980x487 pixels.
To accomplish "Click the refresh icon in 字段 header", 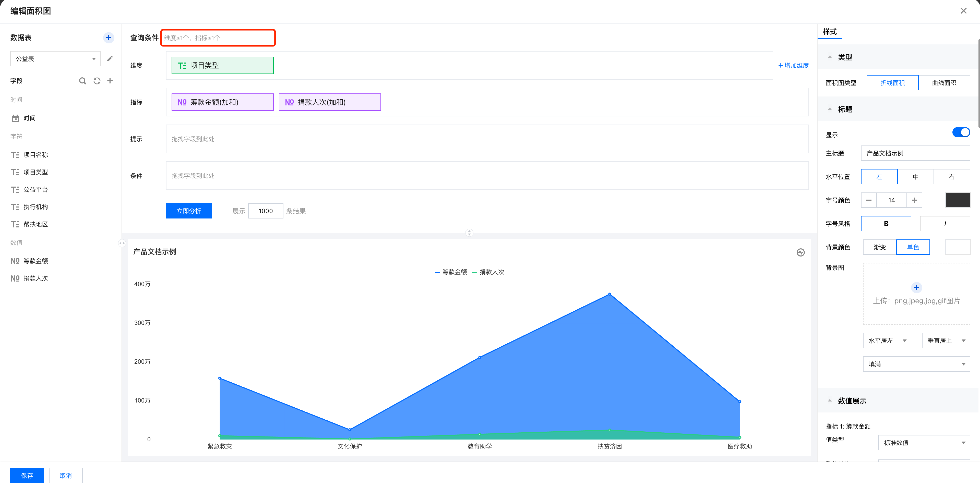I will coord(97,81).
